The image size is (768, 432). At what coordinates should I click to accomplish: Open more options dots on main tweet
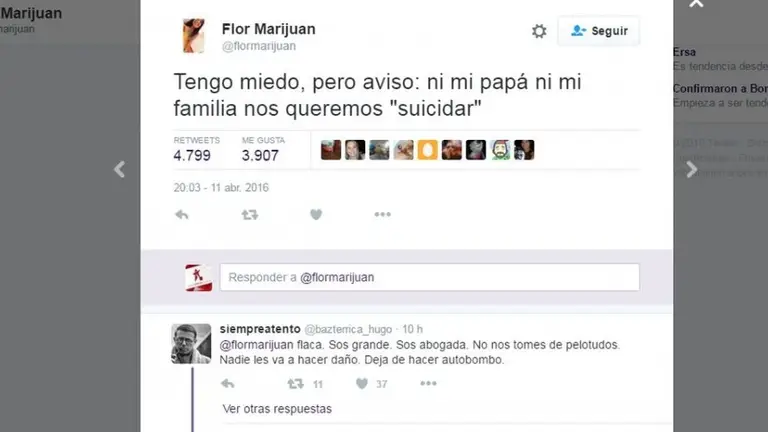(x=383, y=215)
